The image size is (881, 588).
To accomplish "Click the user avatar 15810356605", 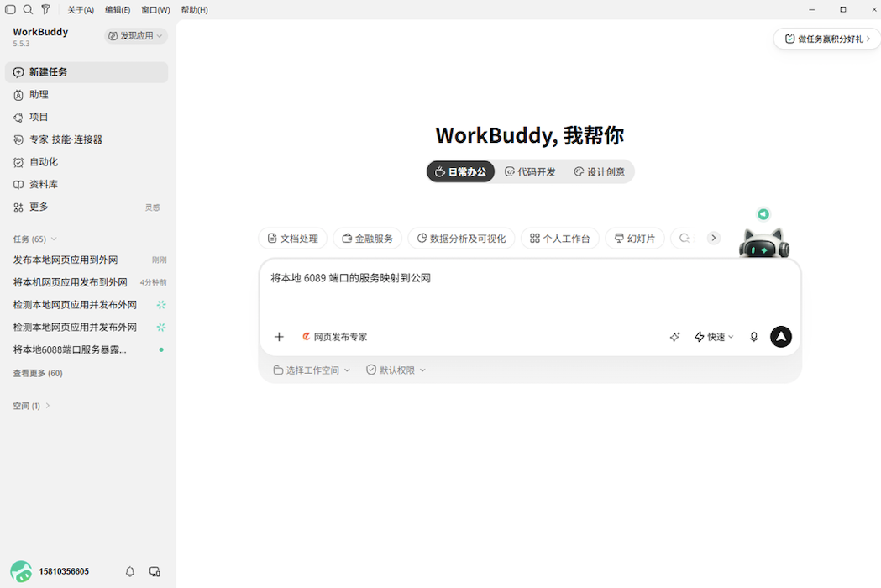I will (x=21, y=572).
